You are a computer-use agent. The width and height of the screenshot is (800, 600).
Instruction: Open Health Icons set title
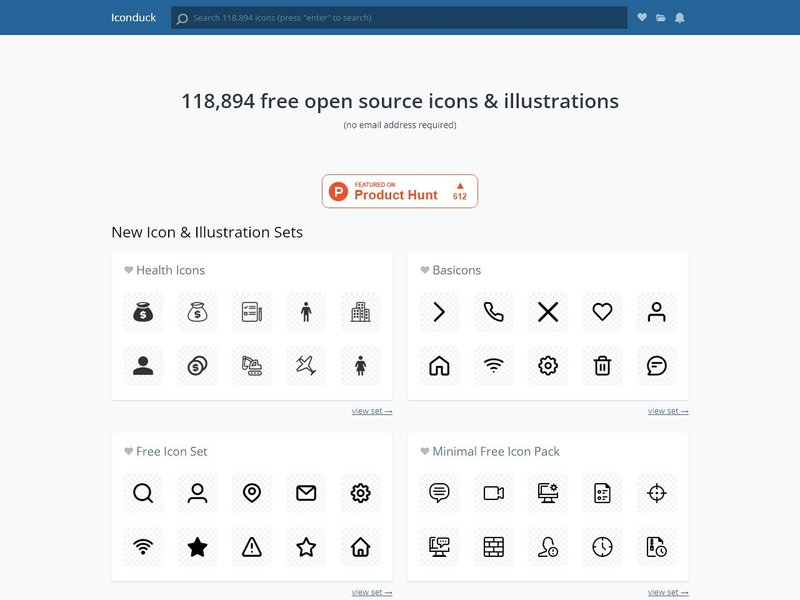tap(170, 270)
